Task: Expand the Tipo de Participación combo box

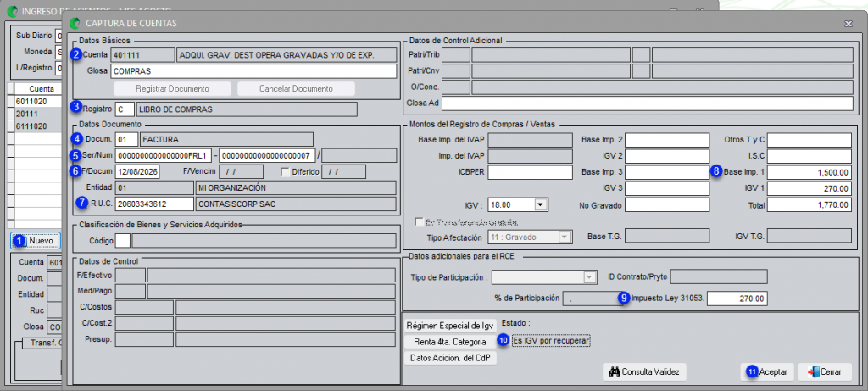Action: click(x=591, y=276)
